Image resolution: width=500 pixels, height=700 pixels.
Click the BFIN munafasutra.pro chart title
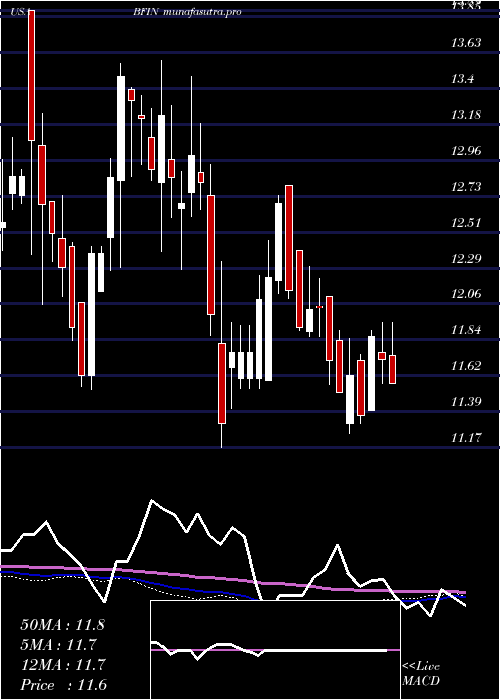(187, 12)
